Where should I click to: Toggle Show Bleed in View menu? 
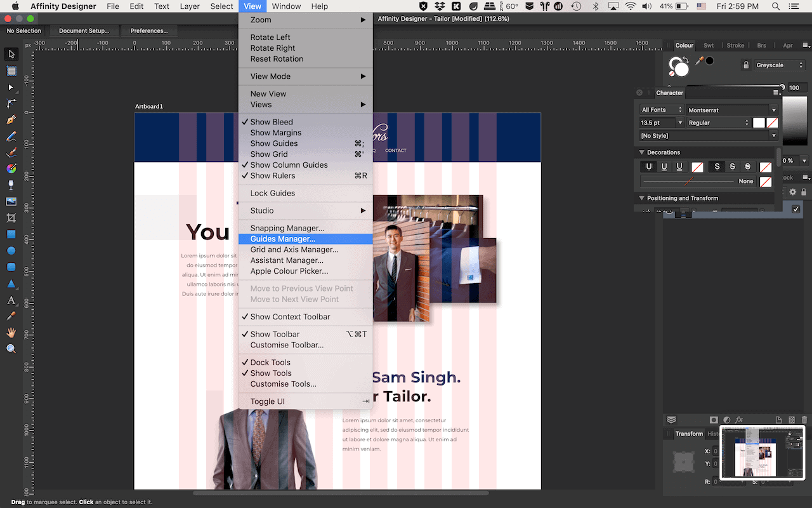(x=272, y=122)
